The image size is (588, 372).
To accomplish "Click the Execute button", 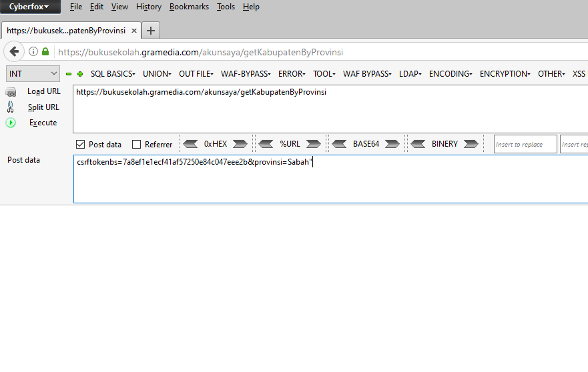I will point(43,123).
